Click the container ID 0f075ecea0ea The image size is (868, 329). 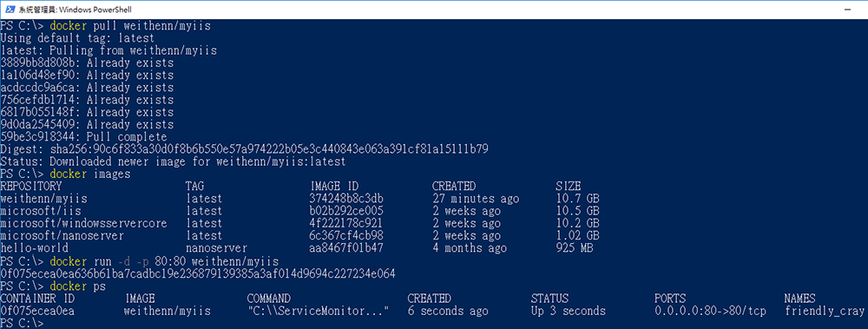[37, 311]
